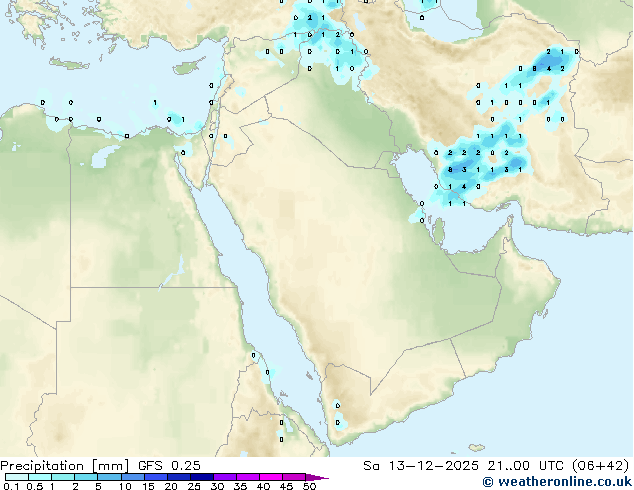
Task: Click the legend swatch between 25 and 30
Action: [x=201, y=477]
